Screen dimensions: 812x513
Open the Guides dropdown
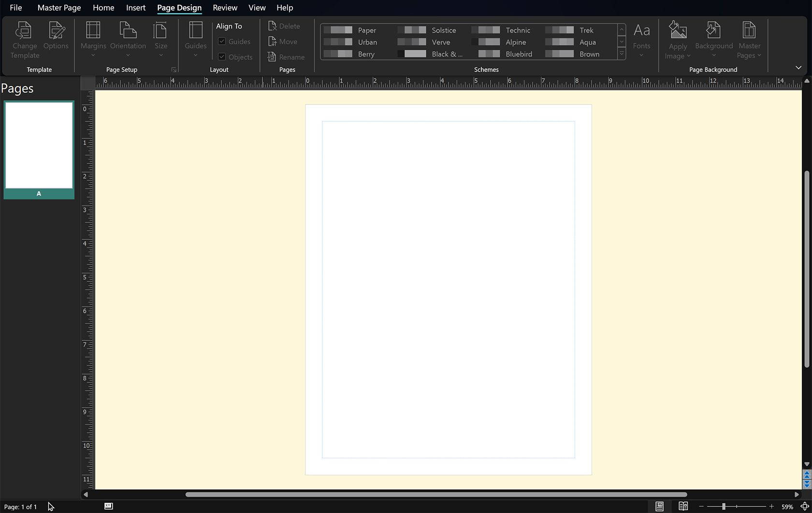pyautogui.click(x=195, y=40)
